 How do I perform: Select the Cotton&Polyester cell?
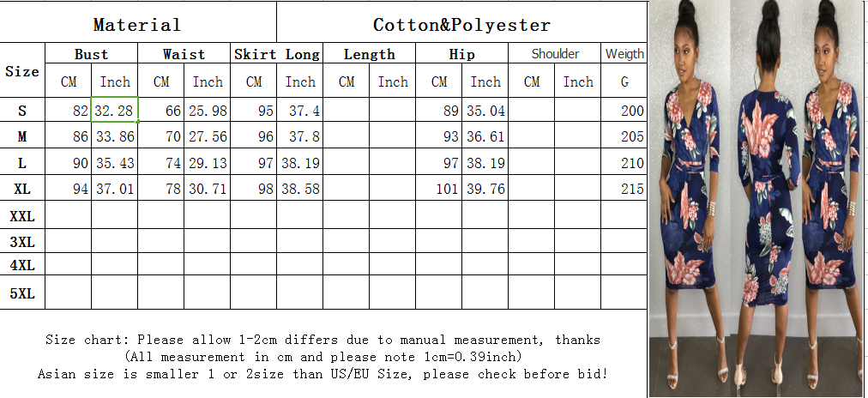461,24
